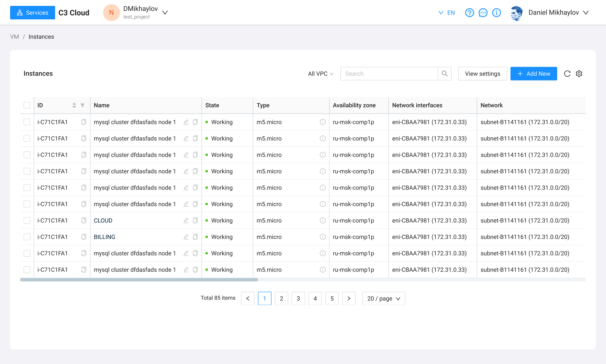Viewport: 606px width, 364px height.
Task: Click the Add New button
Action: click(x=533, y=74)
